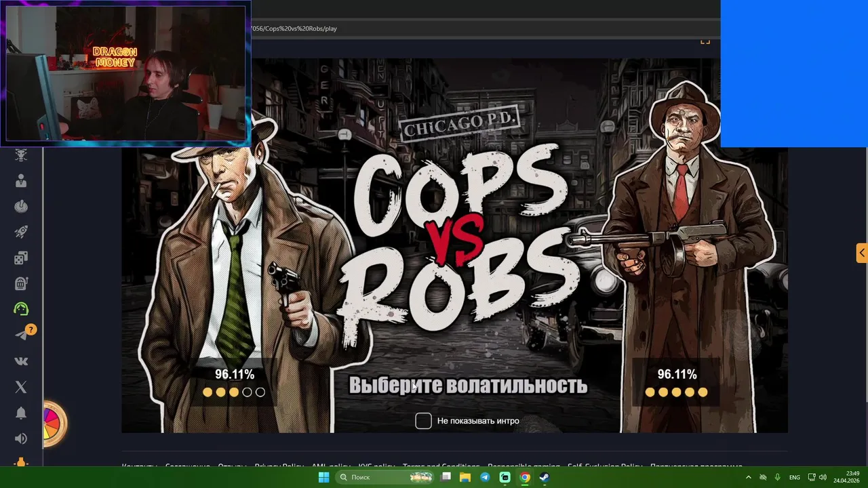Switch to Chrome on the taskbar
Screen dimensions: 868x488
[x=524, y=477]
